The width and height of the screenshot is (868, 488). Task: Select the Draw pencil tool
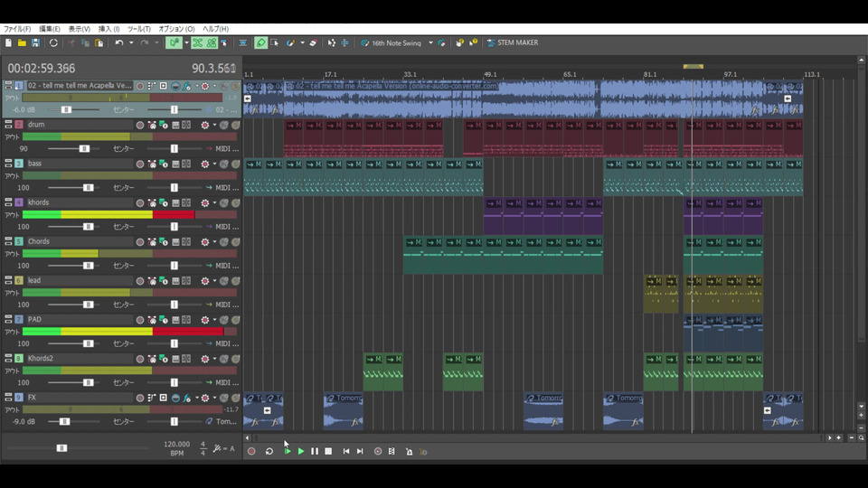pos(260,42)
